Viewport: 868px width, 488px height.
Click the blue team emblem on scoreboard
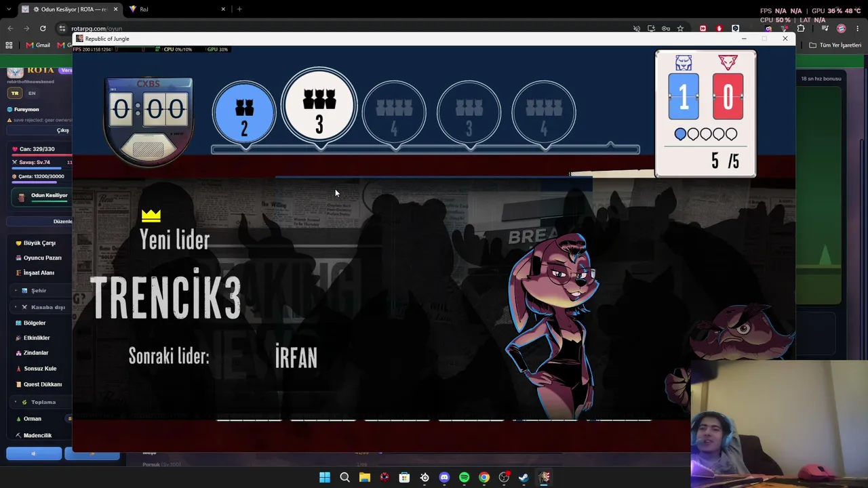[684, 63]
